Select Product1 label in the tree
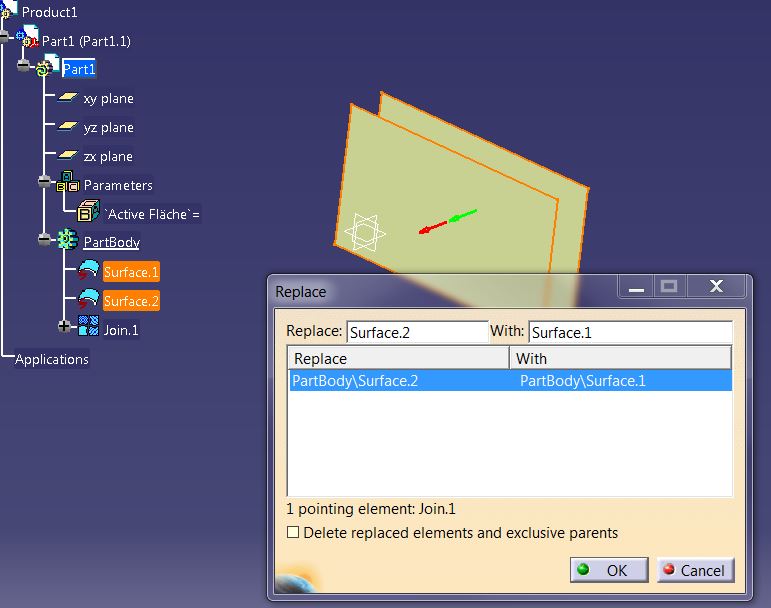 [x=50, y=12]
